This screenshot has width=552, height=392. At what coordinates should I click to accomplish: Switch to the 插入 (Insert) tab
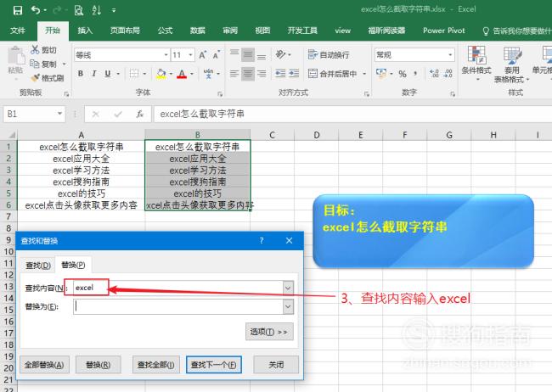(x=85, y=31)
